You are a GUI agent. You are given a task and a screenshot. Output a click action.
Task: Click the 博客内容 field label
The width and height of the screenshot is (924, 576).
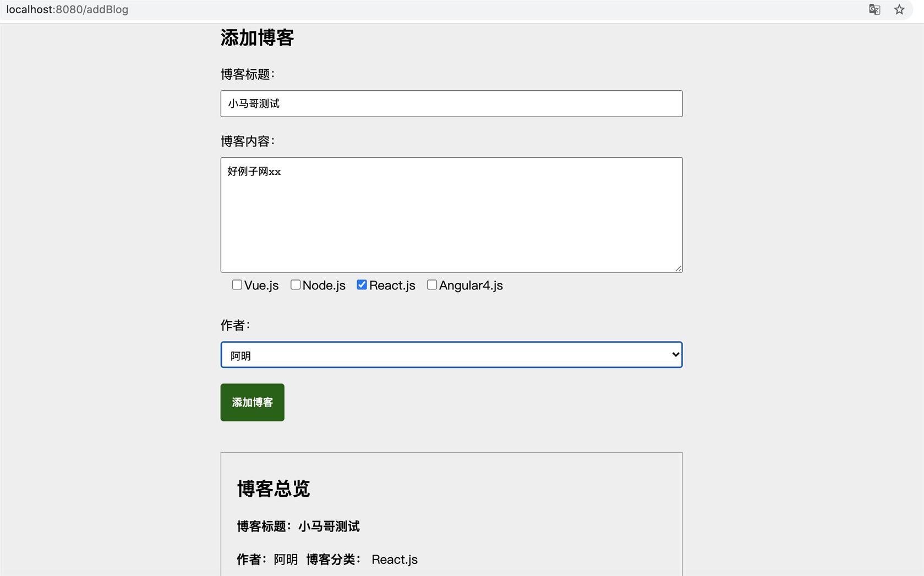point(247,141)
